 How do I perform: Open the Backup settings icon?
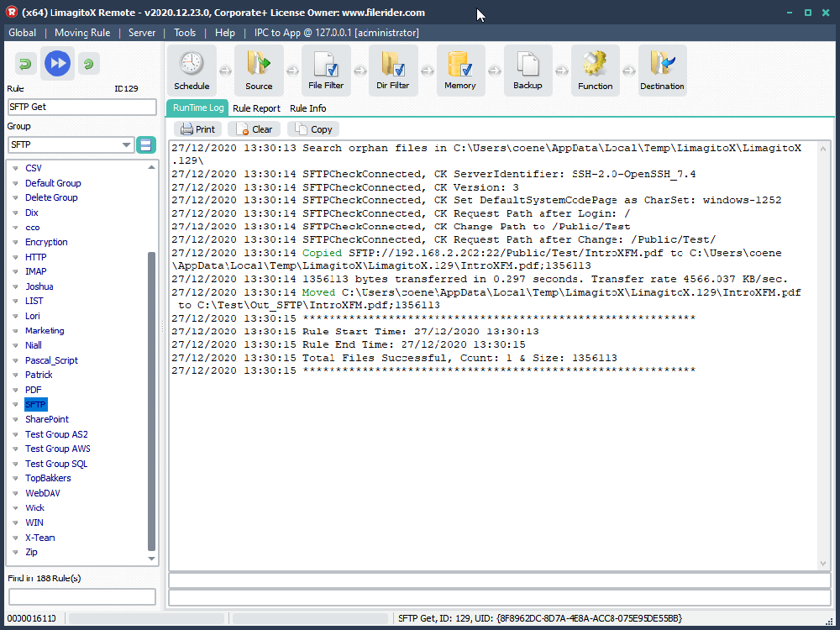[x=528, y=71]
